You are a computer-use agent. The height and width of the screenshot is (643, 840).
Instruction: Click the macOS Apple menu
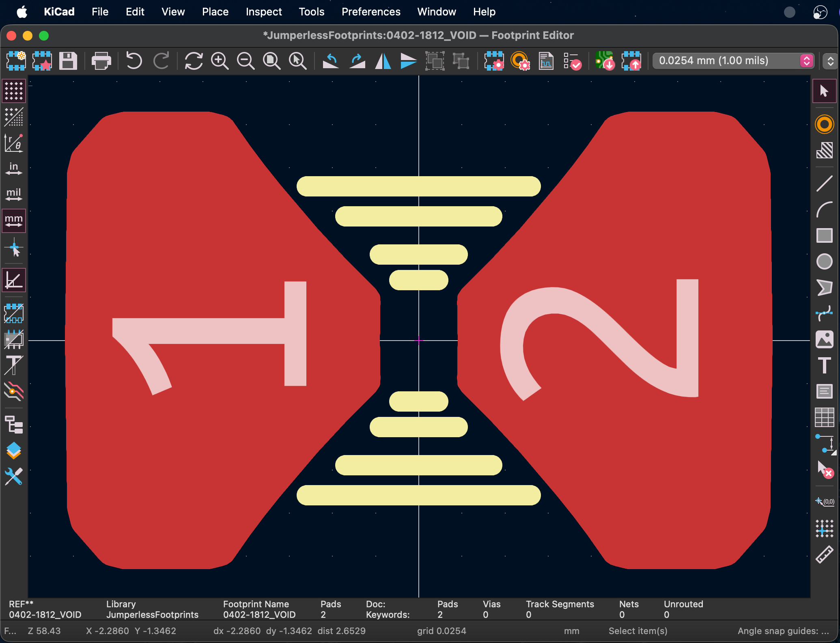[22, 12]
